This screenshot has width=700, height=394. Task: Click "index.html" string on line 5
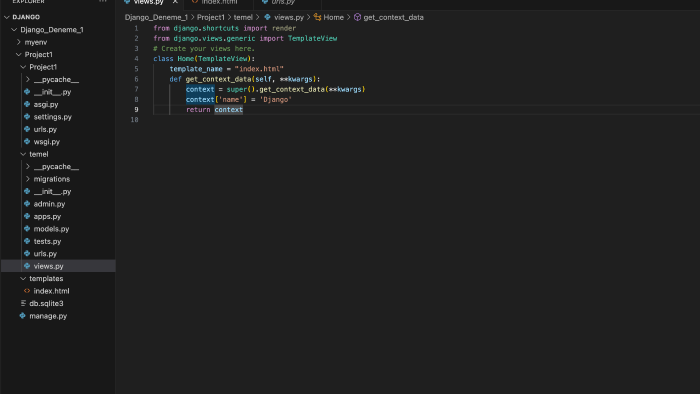[259, 69]
